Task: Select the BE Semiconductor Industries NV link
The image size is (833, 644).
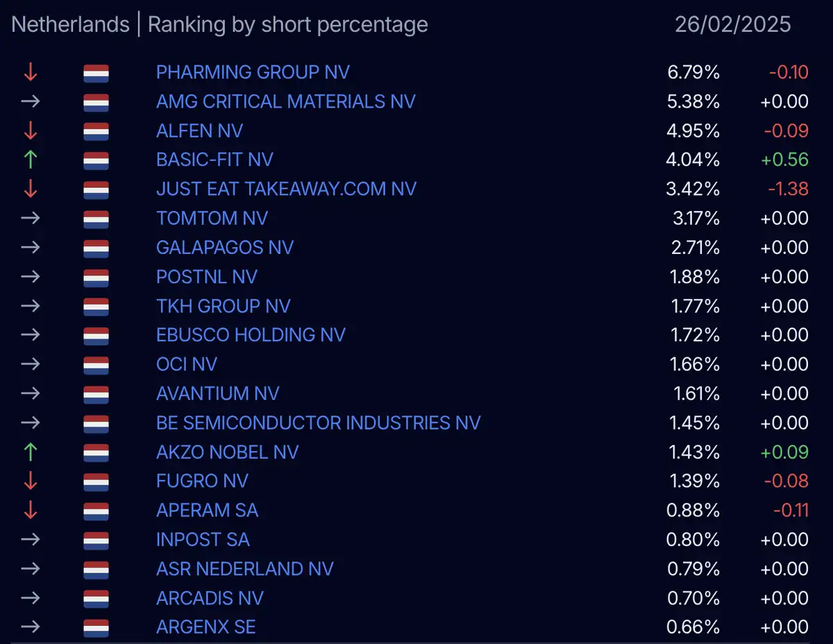Action: pos(319,423)
